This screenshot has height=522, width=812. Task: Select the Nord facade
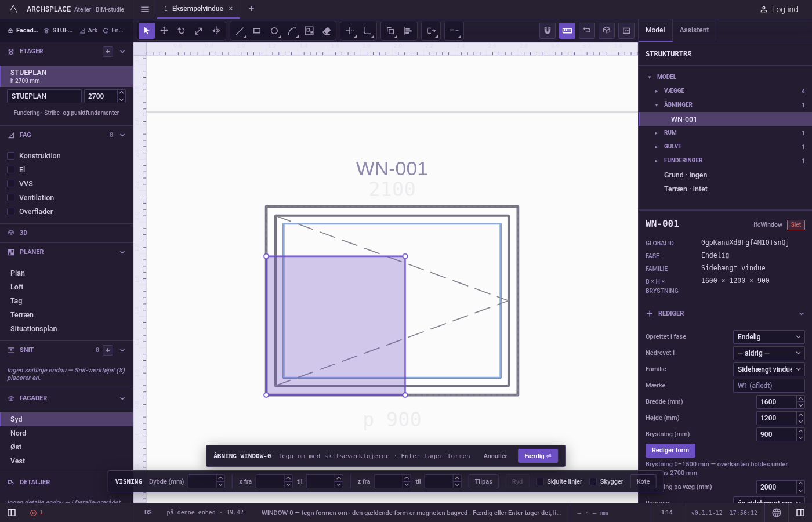click(x=19, y=433)
